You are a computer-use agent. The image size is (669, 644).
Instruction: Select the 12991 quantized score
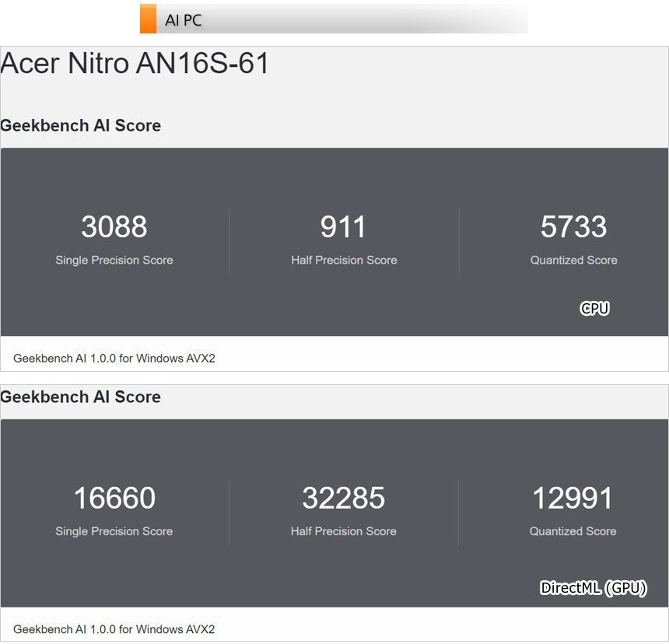coord(573,499)
